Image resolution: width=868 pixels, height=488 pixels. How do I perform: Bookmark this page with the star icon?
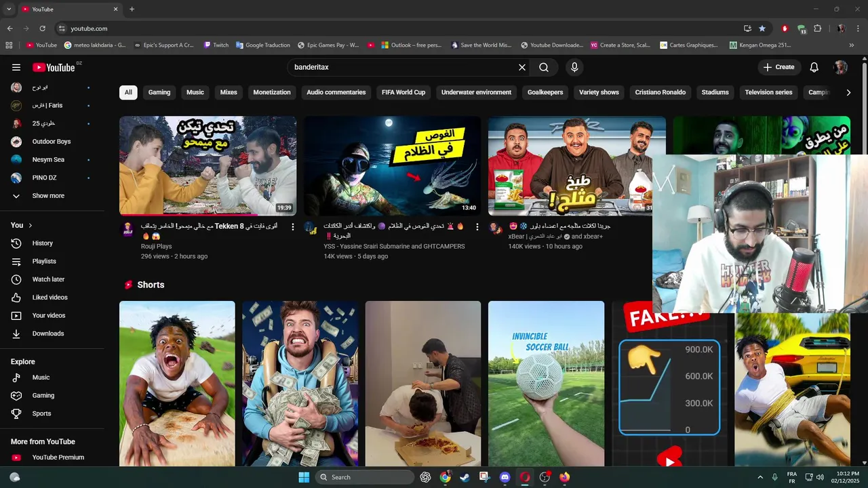pos(762,28)
